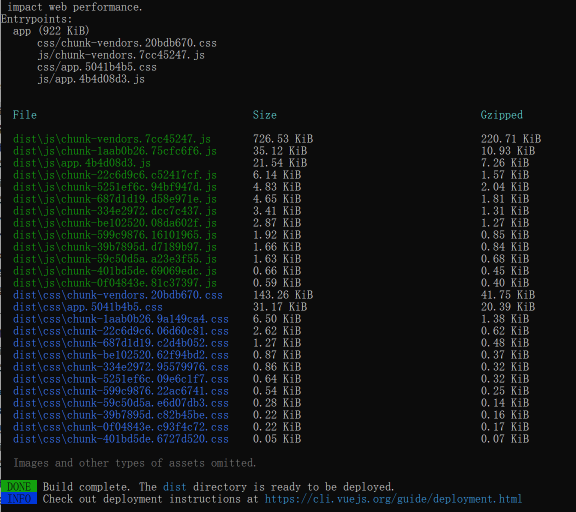
Task: Open the cli.vuejs.org deployment guide link
Action: pyautogui.click(x=393, y=499)
